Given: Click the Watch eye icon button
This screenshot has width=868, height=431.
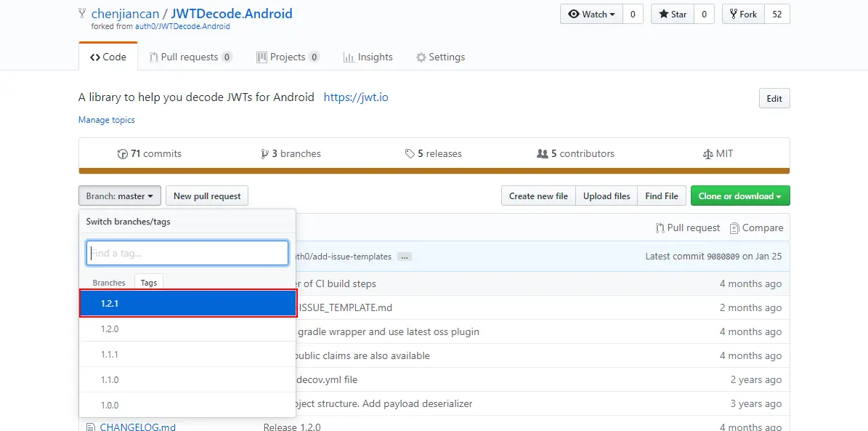Looking at the screenshot, I should 591,15.
